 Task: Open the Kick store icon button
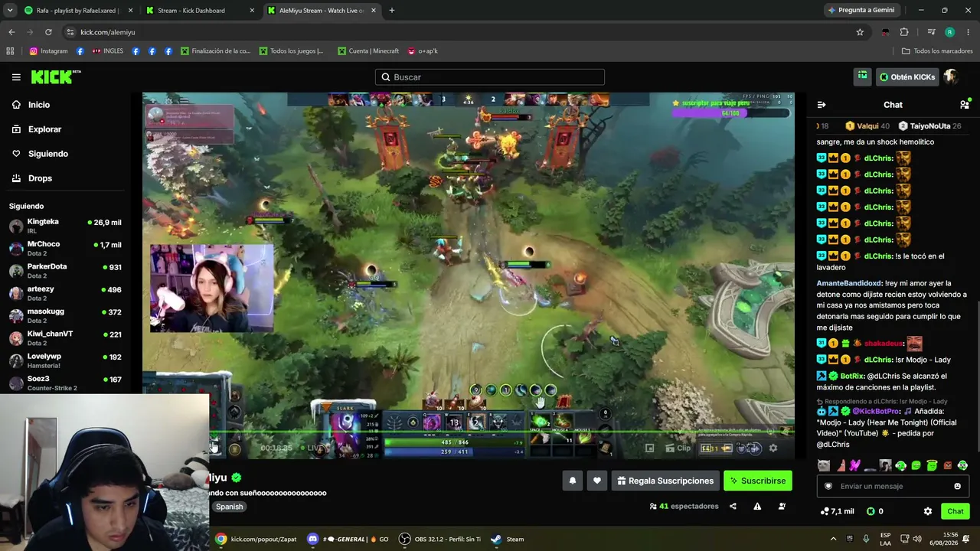point(863,77)
